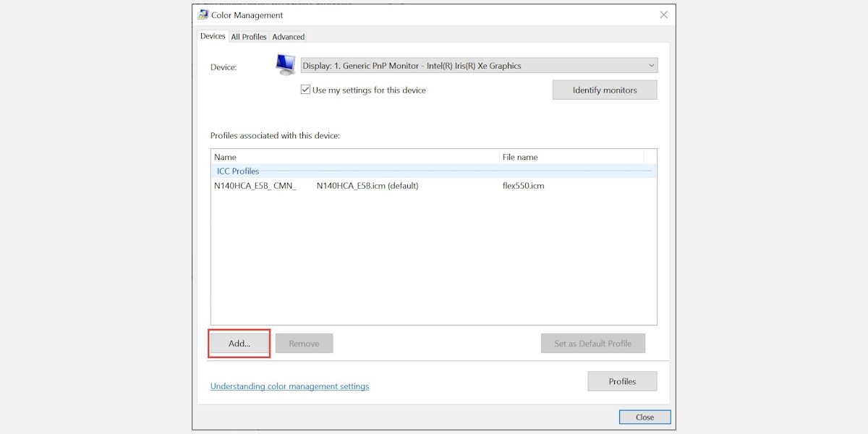This screenshot has width=868, height=434.
Task: Click the Profiles button
Action: pyautogui.click(x=622, y=381)
